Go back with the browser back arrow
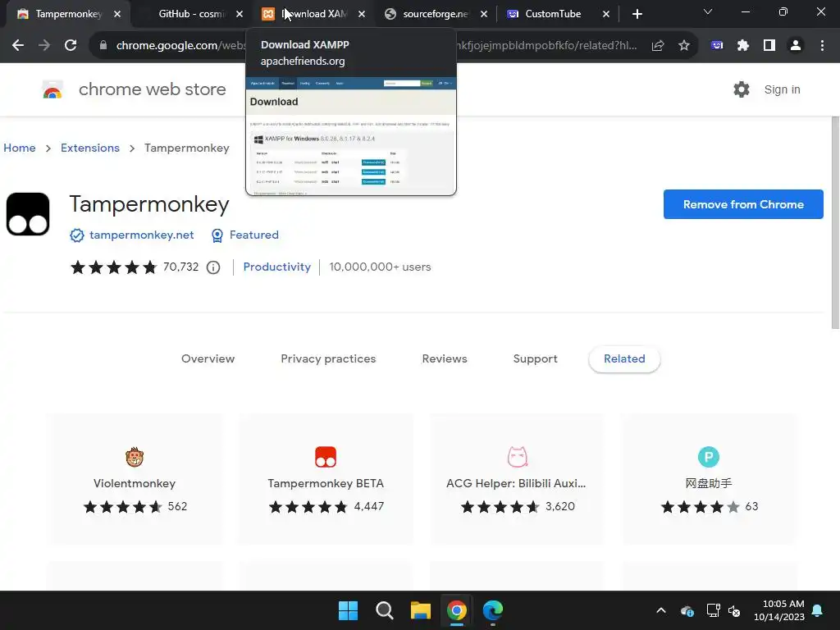Viewport: 840px width, 630px height. [x=18, y=46]
